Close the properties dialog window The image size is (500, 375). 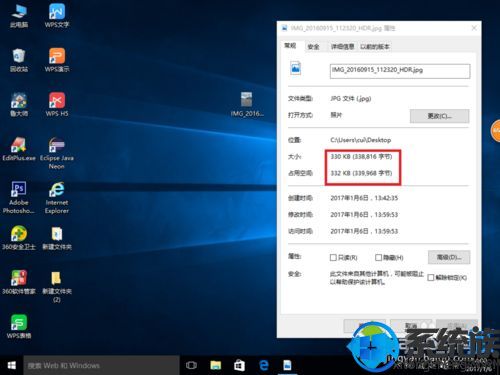click(474, 28)
